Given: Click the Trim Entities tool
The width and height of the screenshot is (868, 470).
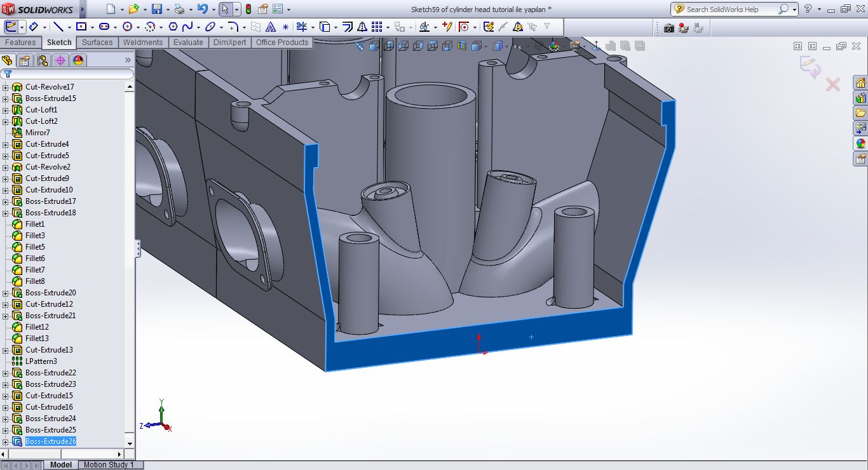Looking at the screenshot, I should 302,27.
